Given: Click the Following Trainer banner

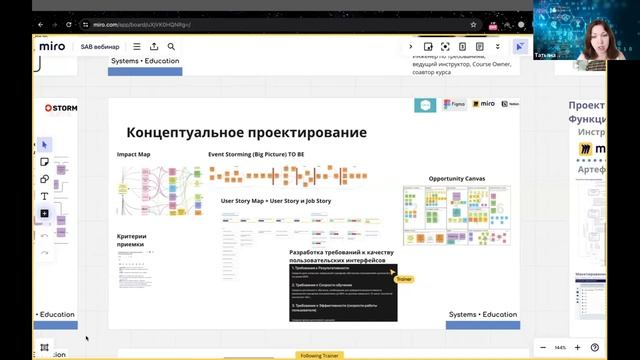Looking at the screenshot, I should (319, 356).
